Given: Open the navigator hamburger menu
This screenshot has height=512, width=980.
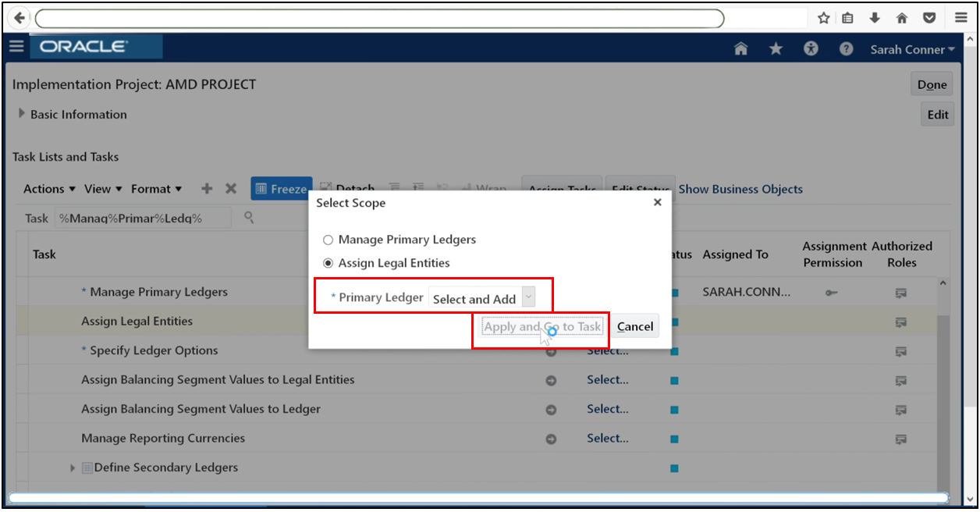Looking at the screenshot, I should point(16,46).
